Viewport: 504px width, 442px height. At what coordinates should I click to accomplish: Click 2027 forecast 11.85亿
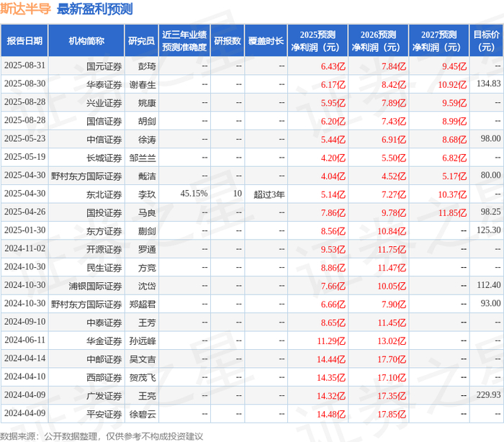click(452, 213)
